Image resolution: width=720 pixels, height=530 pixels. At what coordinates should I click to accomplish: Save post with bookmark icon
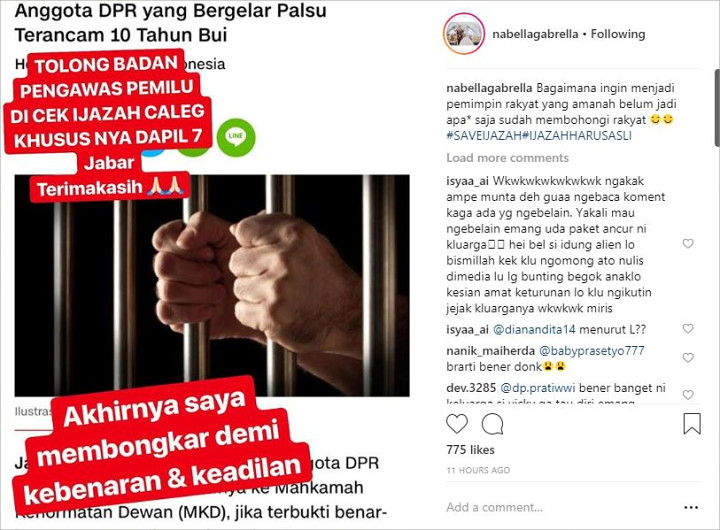pos(692,423)
